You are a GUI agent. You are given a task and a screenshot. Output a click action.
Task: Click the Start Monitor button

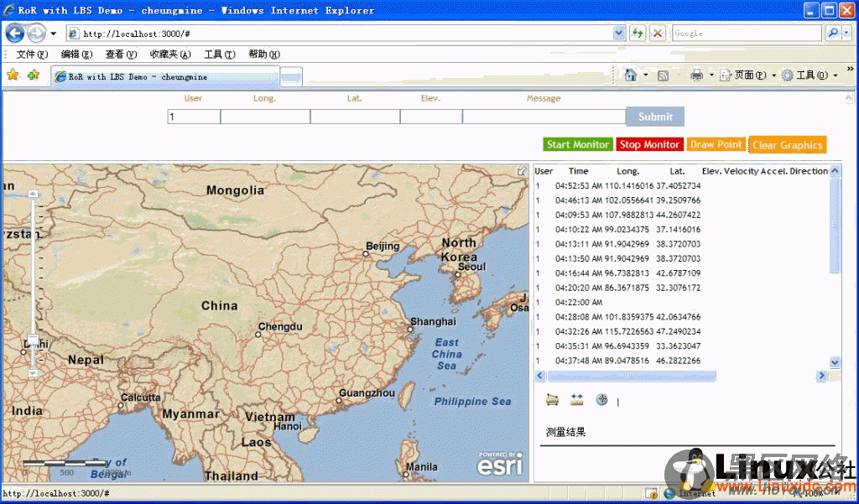(578, 144)
